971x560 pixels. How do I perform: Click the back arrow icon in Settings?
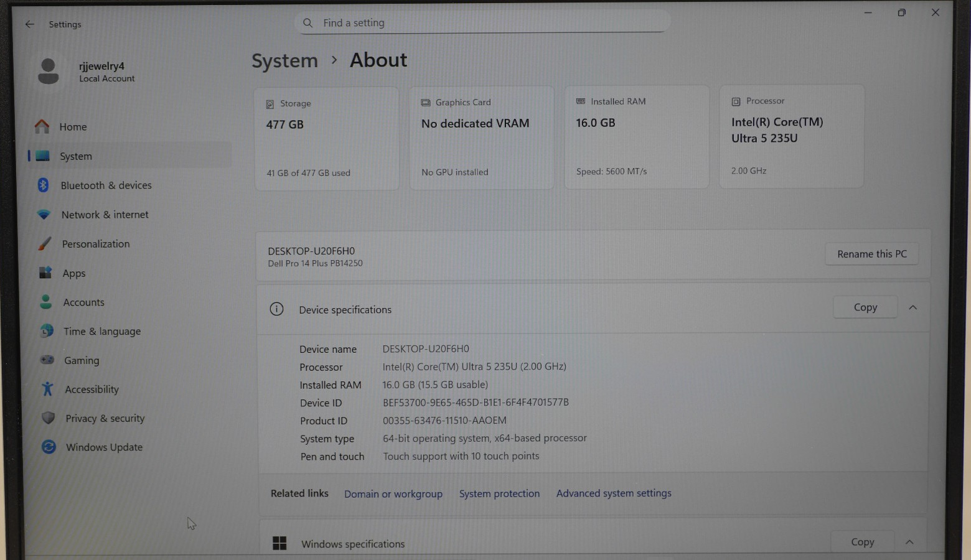(x=29, y=24)
